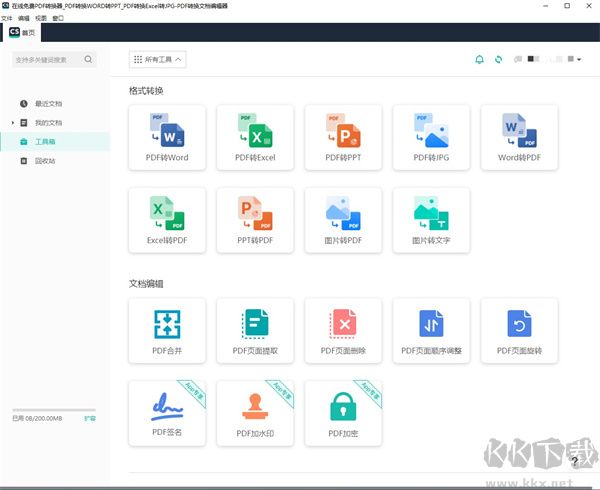This screenshot has height=490, width=600.
Task: Launch the 图片转PDF tool
Action: tap(343, 220)
